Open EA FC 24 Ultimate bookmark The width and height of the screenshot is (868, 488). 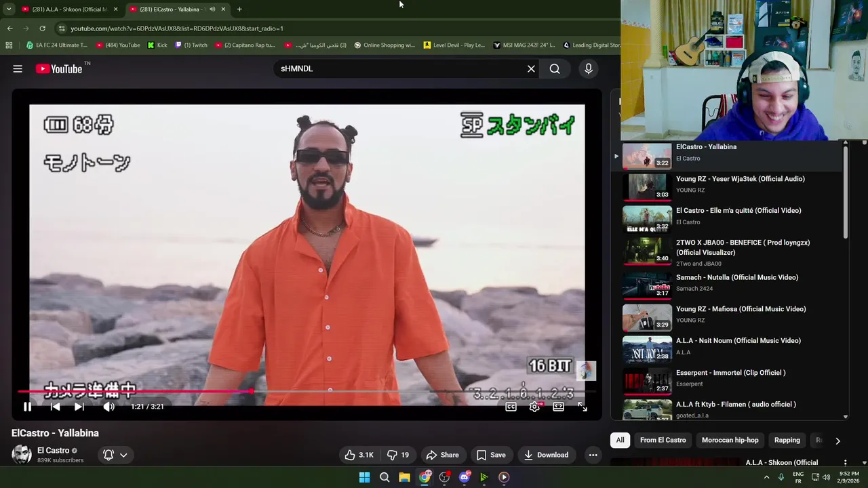57,45
